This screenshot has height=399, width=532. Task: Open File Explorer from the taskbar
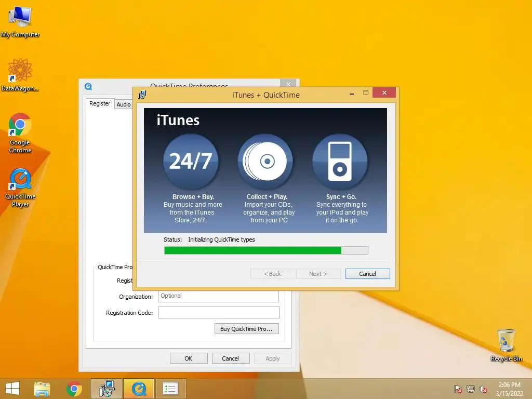42,389
